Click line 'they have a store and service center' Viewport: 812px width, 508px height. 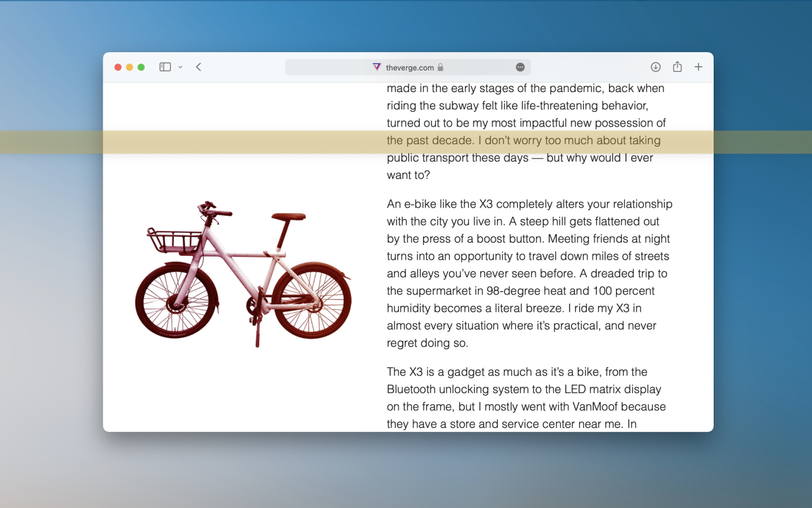tap(512, 424)
